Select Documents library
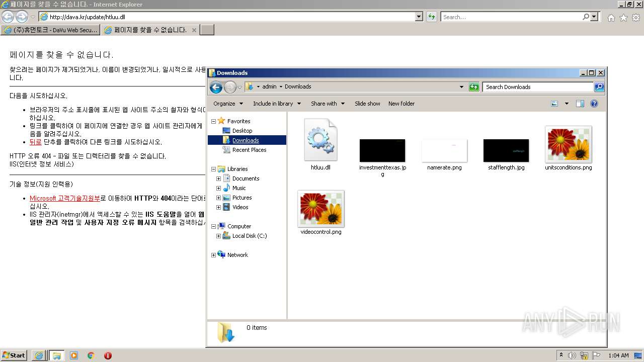 pos(246,178)
